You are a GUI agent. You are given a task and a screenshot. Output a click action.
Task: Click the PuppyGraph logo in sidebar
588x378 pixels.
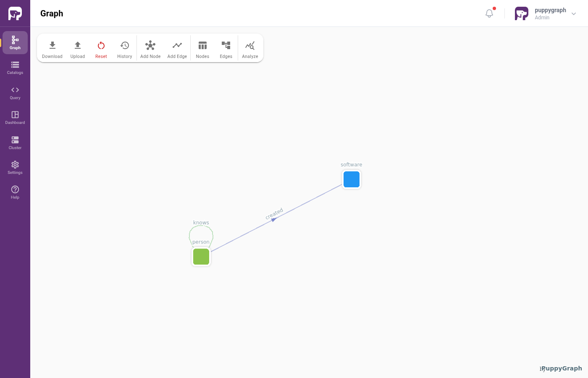15,13
